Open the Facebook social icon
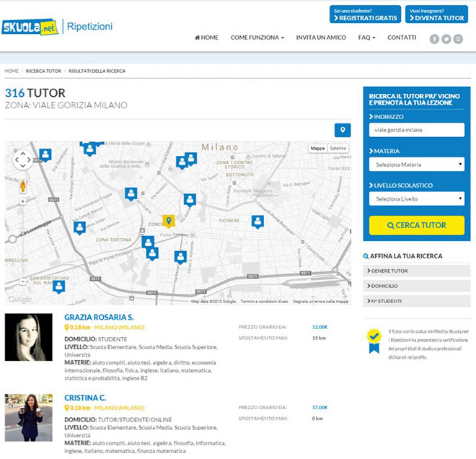 tap(434, 39)
